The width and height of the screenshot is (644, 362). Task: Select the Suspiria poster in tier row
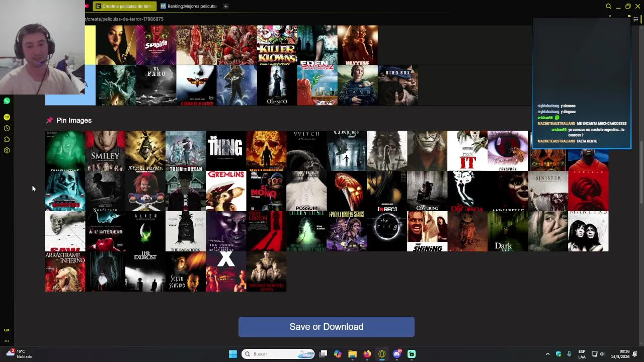pos(156,45)
